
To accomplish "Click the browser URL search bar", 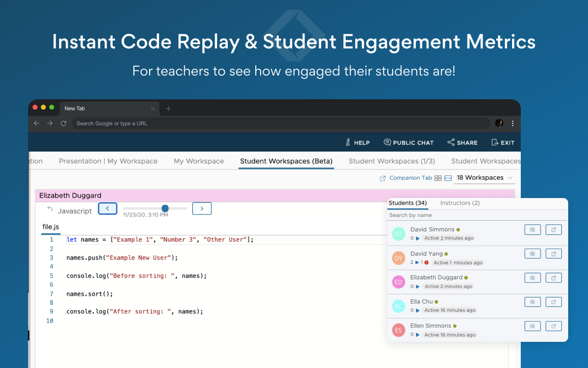I will pos(280,123).
